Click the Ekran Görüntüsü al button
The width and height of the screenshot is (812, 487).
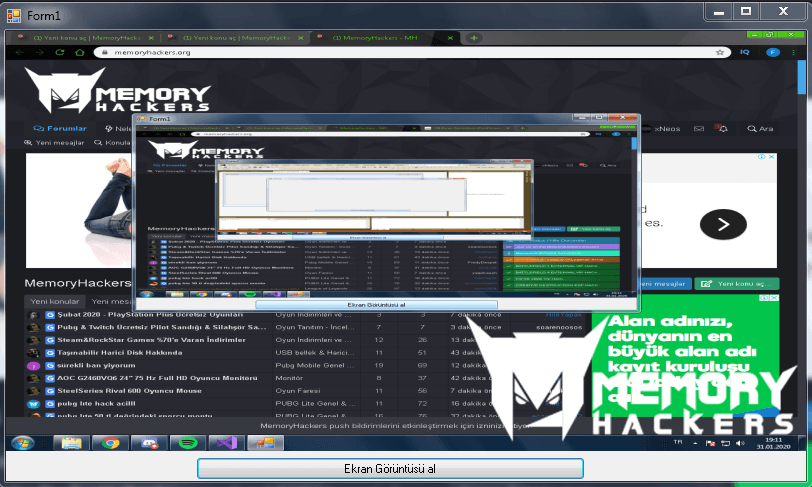(x=390, y=468)
